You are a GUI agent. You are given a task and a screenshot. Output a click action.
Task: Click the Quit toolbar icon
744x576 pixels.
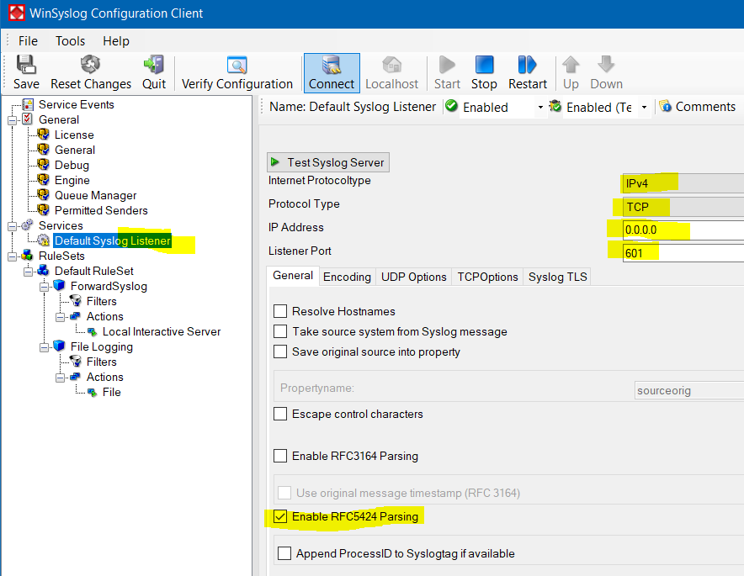pos(154,65)
